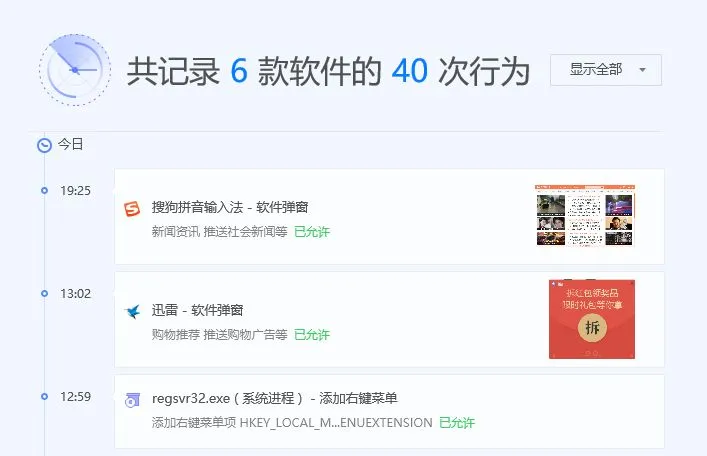Click title 搜狗拼音输入法 - 软件弹窗
The width and height of the screenshot is (707, 456).
230,207
